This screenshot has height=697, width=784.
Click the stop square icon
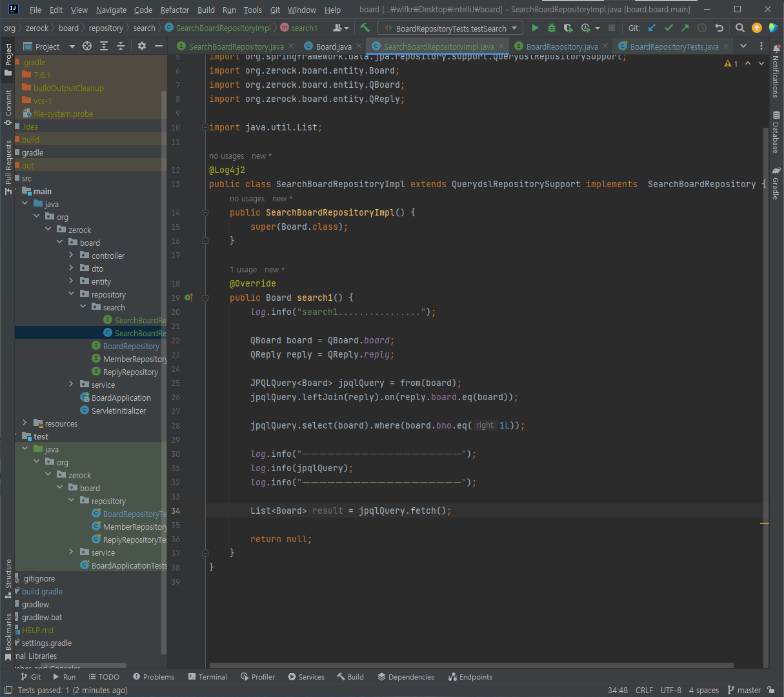pos(612,28)
